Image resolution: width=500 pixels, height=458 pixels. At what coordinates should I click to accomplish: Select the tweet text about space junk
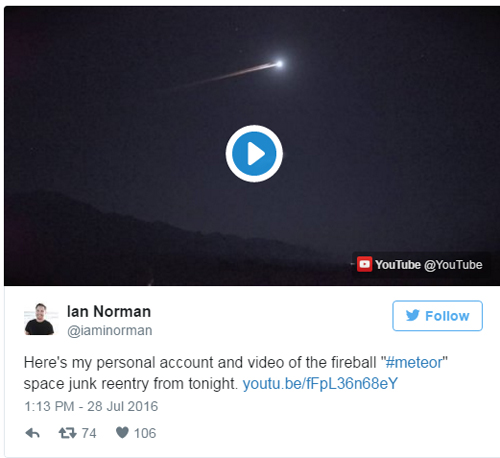pos(236,373)
